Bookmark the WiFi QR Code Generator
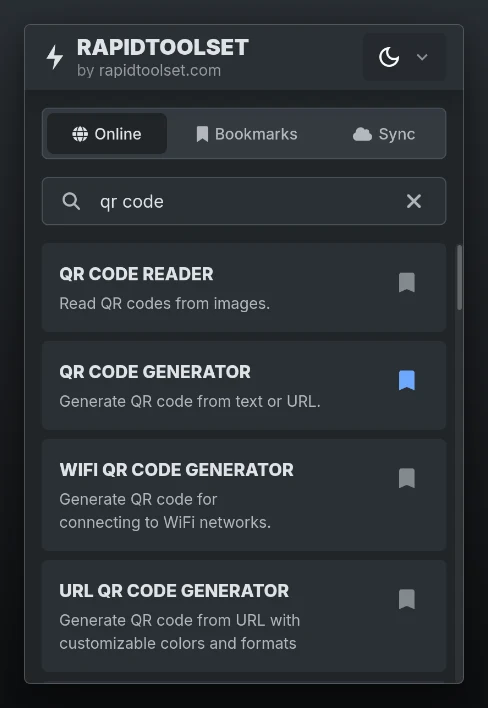 point(407,478)
